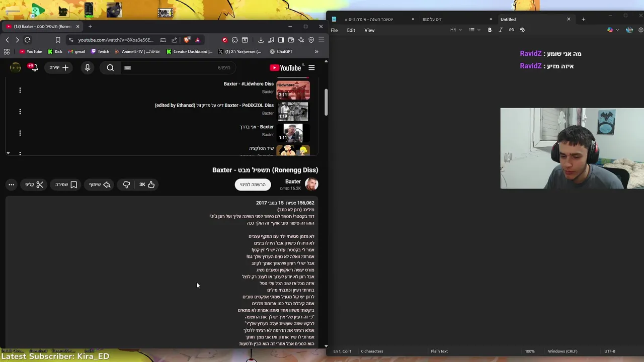Open more options for #Lidwhore Diss
This screenshot has height=362, width=644.
tap(20, 90)
